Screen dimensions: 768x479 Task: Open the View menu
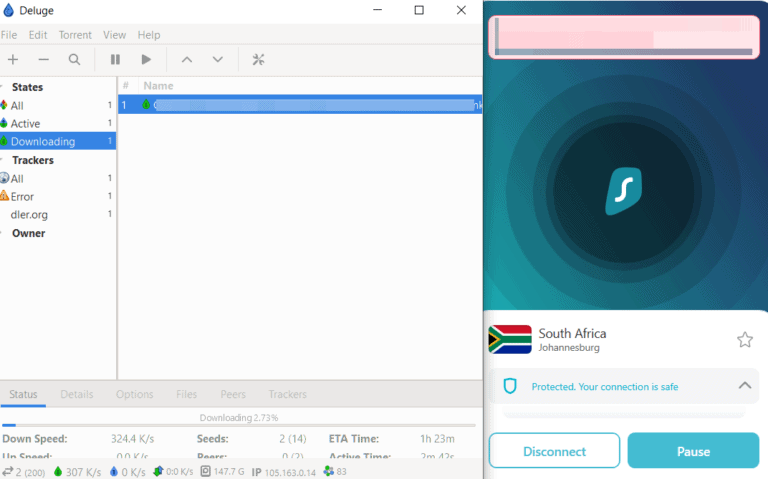click(114, 35)
